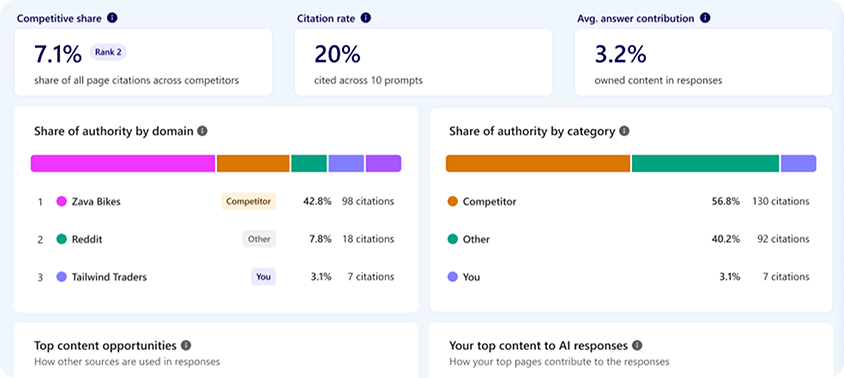This screenshot has height=378, width=844.
Task: Click the Your top content to AI responses heading
Action: [x=538, y=345]
